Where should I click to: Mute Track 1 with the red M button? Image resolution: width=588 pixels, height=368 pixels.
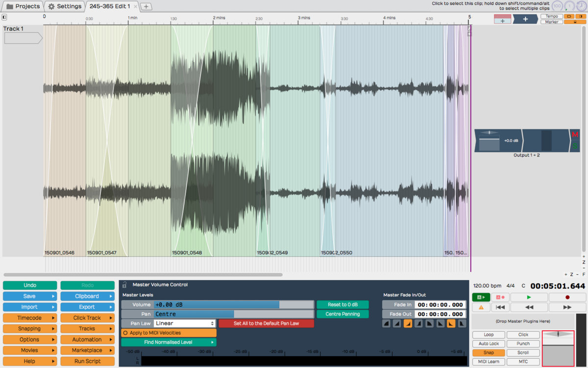coord(575,135)
